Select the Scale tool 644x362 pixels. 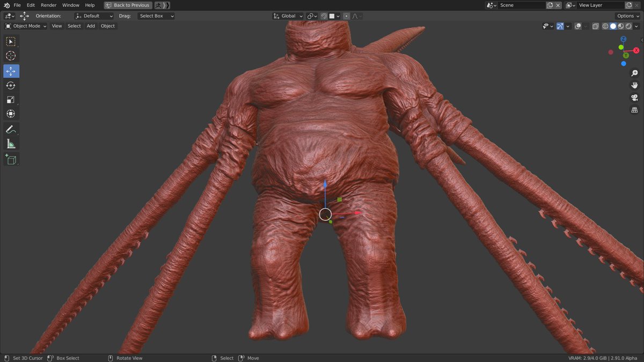click(x=11, y=99)
